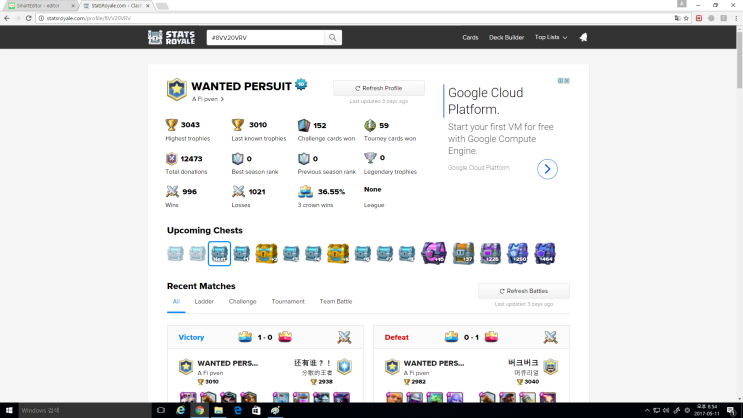Click the blue crown icon in the Victory match
This screenshot has height=418, width=743.
pos(245,337)
